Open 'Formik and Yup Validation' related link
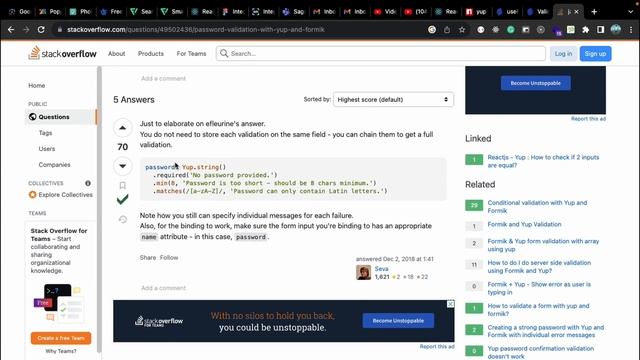Image resolution: width=640 pixels, height=360 pixels. (x=524, y=224)
